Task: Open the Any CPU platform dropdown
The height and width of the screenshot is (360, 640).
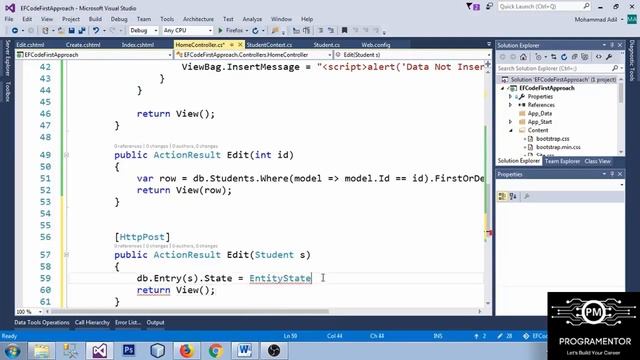Action: [x=188, y=31]
